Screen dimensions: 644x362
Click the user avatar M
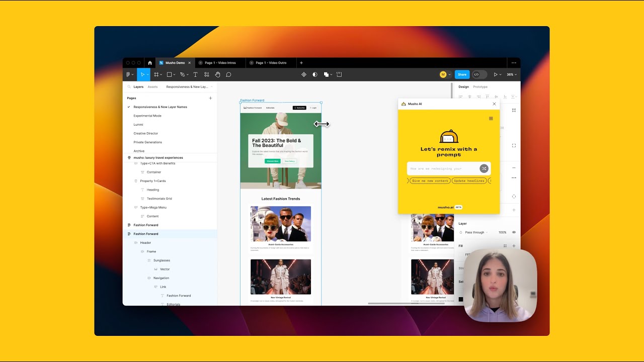pos(443,74)
